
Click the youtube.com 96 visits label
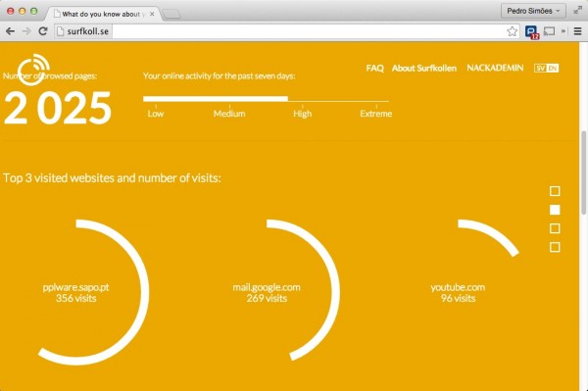458,293
